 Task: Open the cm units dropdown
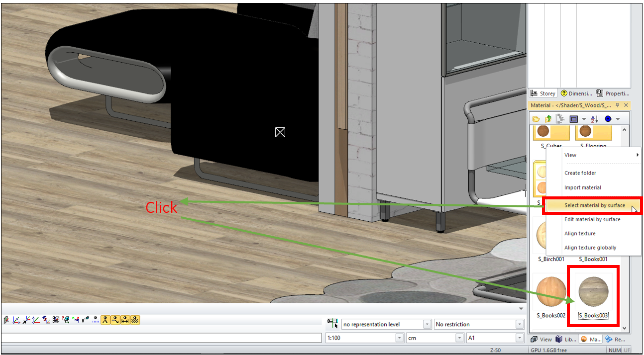(x=460, y=338)
